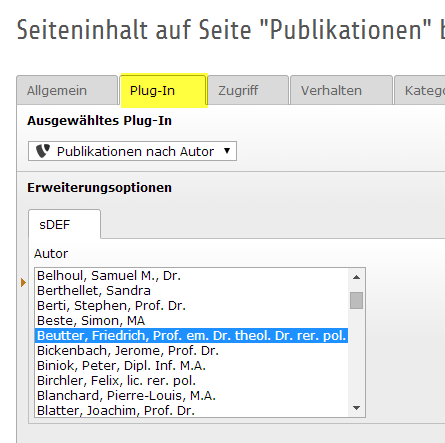Click the orange arrow marker beside author list

point(23,282)
